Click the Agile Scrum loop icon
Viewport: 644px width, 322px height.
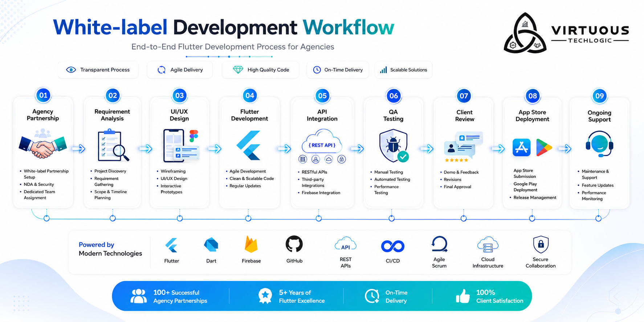click(439, 244)
